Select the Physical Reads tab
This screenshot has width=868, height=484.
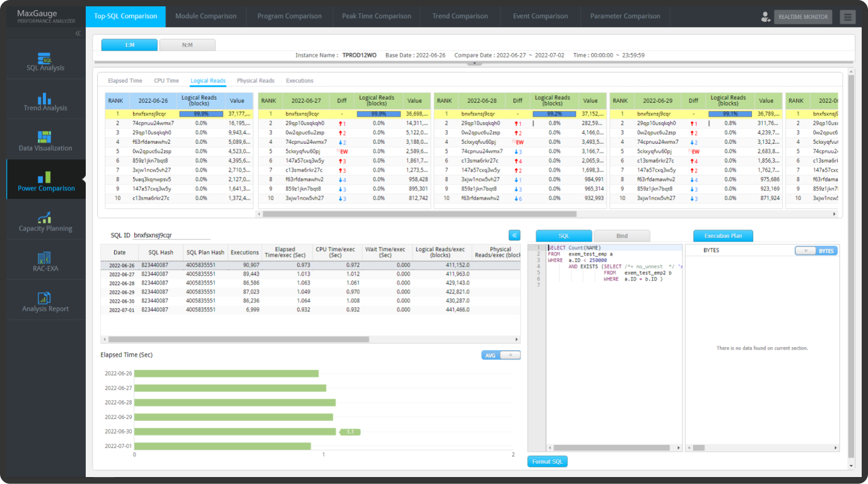255,81
